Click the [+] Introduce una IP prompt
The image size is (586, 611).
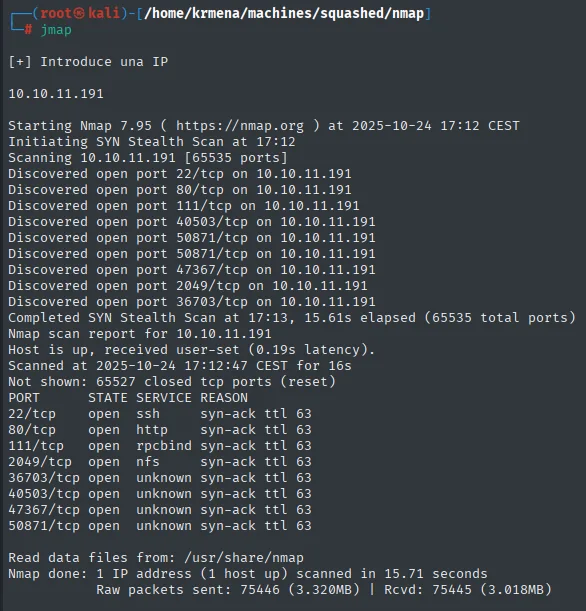[88, 62]
